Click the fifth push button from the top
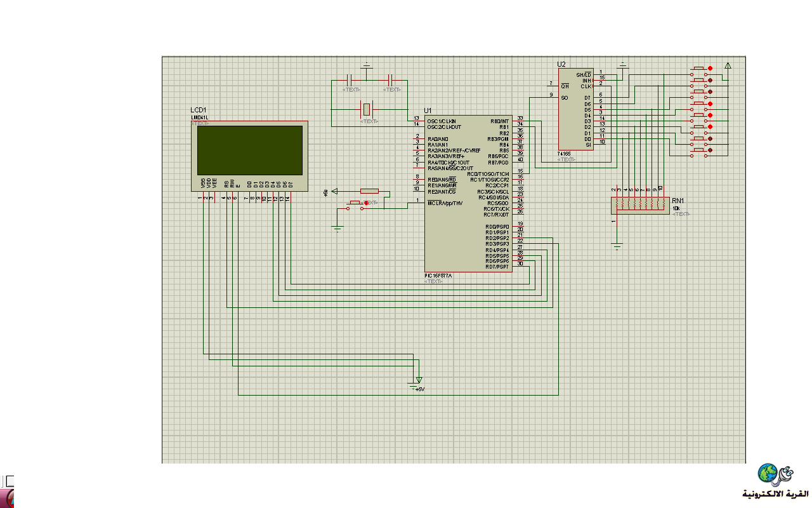Image resolution: width=812 pixels, height=508 pixels. point(700,116)
